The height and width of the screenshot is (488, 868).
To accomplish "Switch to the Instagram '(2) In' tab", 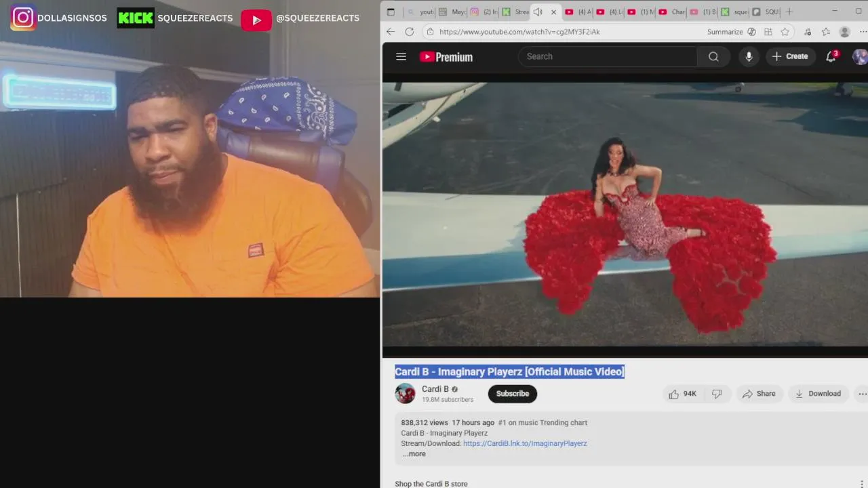I will tap(484, 12).
